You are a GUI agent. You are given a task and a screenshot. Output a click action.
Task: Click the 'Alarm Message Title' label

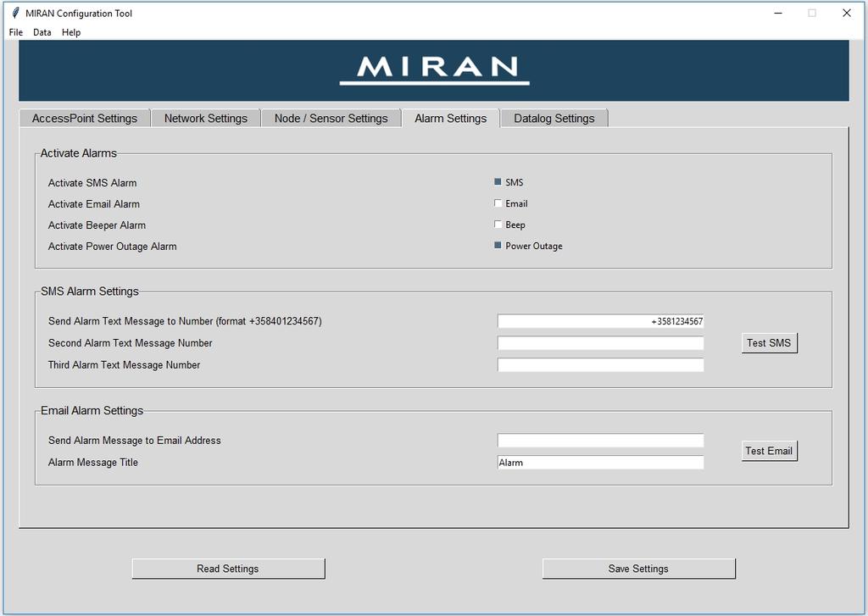(93, 462)
